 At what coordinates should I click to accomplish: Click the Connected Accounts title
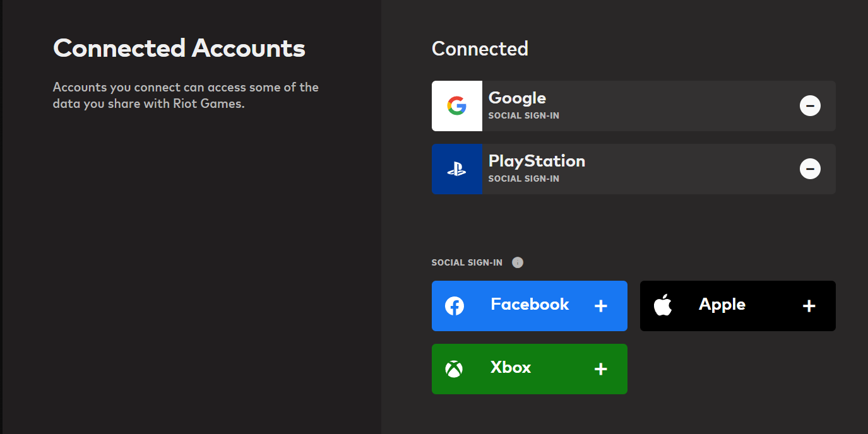tap(179, 47)
